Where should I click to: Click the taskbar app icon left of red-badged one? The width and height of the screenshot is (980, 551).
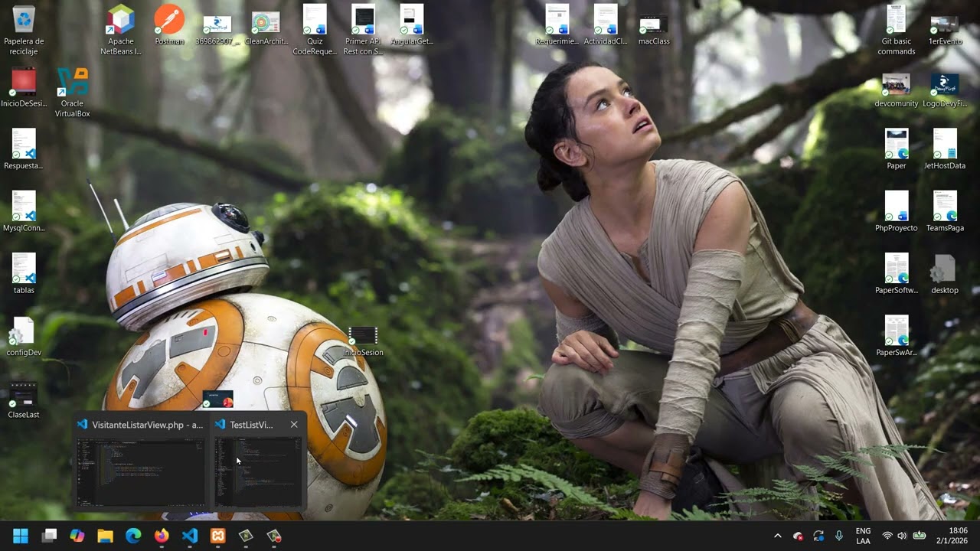point(246,536)
